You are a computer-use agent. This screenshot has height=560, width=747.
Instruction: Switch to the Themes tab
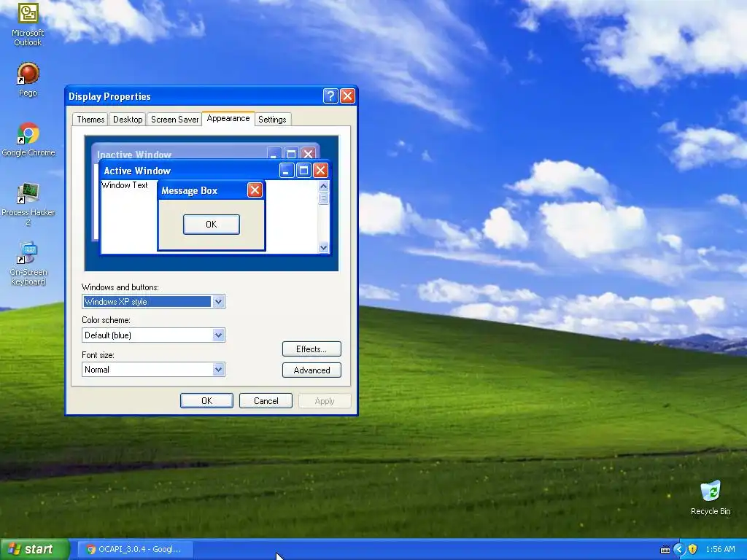tap(90, 120)
